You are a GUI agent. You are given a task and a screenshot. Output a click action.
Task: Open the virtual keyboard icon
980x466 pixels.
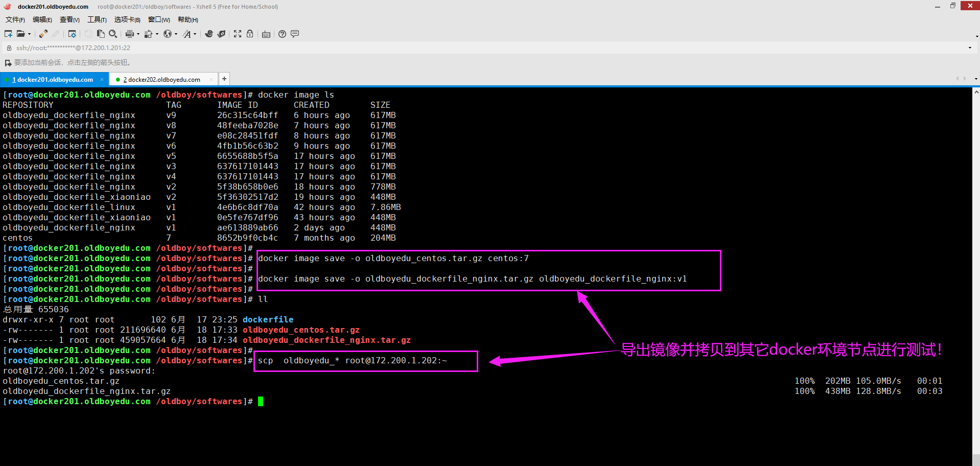coord(266,34)
